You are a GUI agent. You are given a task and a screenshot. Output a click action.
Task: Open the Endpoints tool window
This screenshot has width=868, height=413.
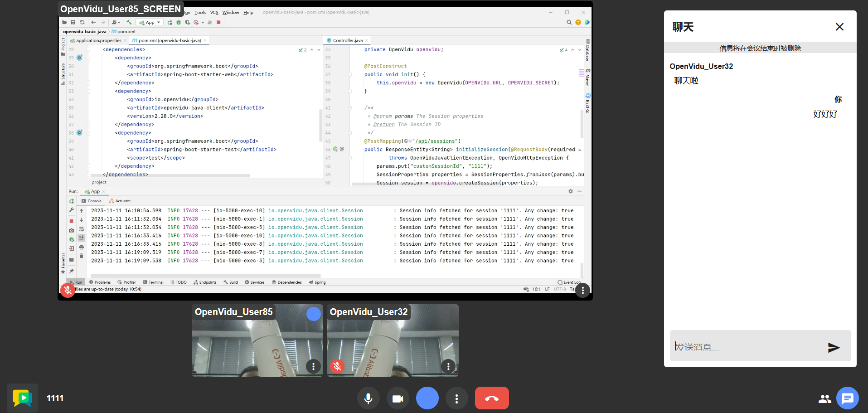[205, 282]
